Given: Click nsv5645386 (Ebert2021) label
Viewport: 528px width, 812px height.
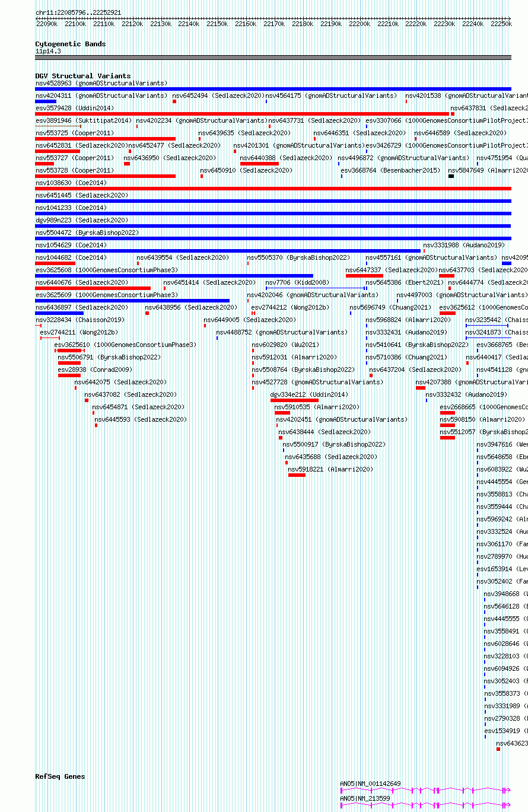Looking at the screenshot, I should (x=405, y=282).
